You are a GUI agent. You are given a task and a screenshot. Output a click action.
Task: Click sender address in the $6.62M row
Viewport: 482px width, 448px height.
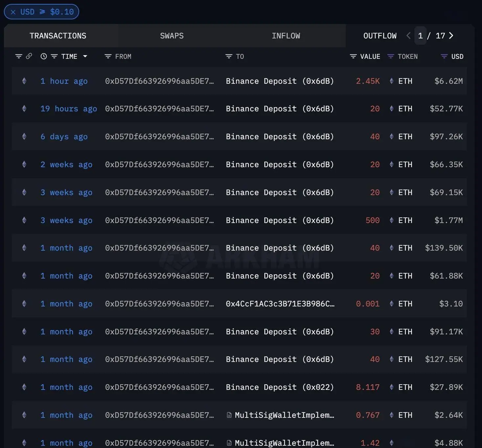coord(159,81)
